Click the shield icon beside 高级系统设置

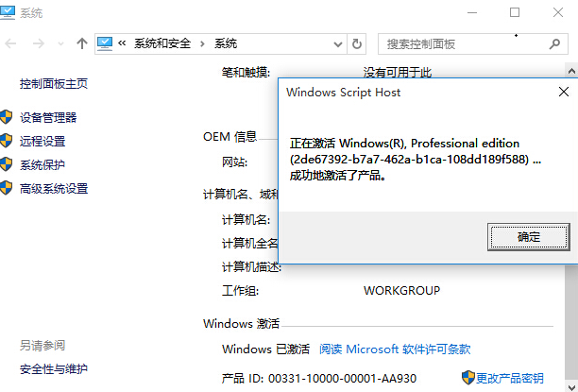(7, 188)
